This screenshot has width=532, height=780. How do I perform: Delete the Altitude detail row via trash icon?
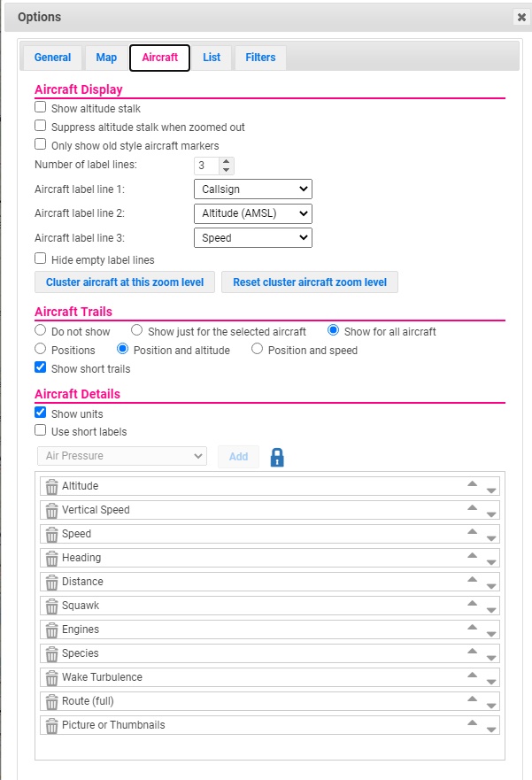[51, 487]
